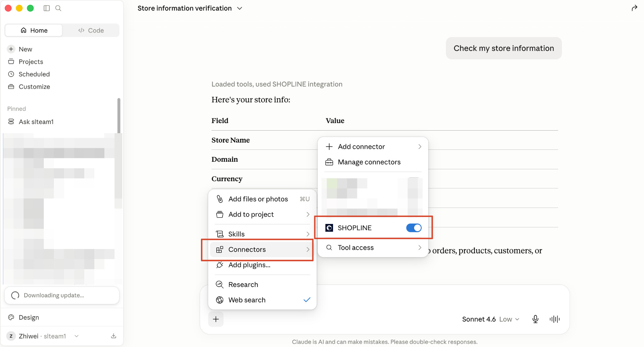Open pinned Ask slteam1 chat
The width and height of the screenshot is (644, 347).
tap(36, 122)
